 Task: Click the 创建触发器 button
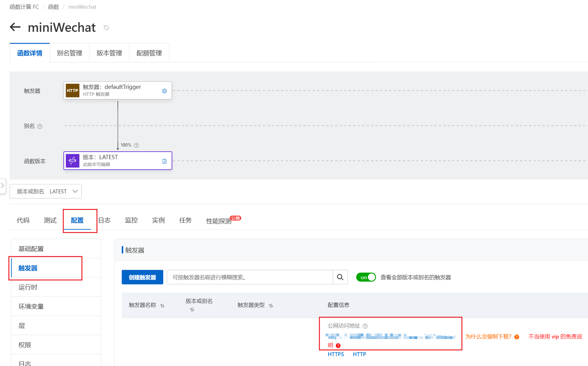[143, 277]
